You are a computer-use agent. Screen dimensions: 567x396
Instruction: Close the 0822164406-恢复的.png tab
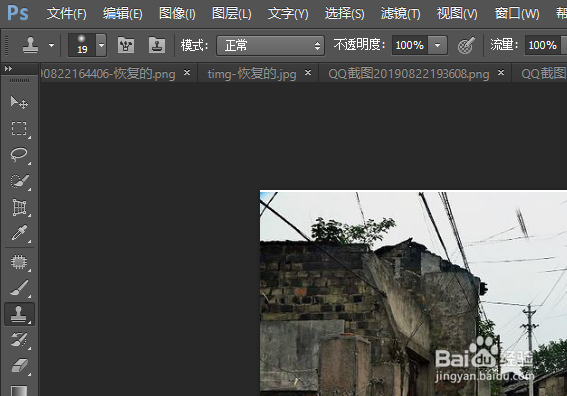187,73
